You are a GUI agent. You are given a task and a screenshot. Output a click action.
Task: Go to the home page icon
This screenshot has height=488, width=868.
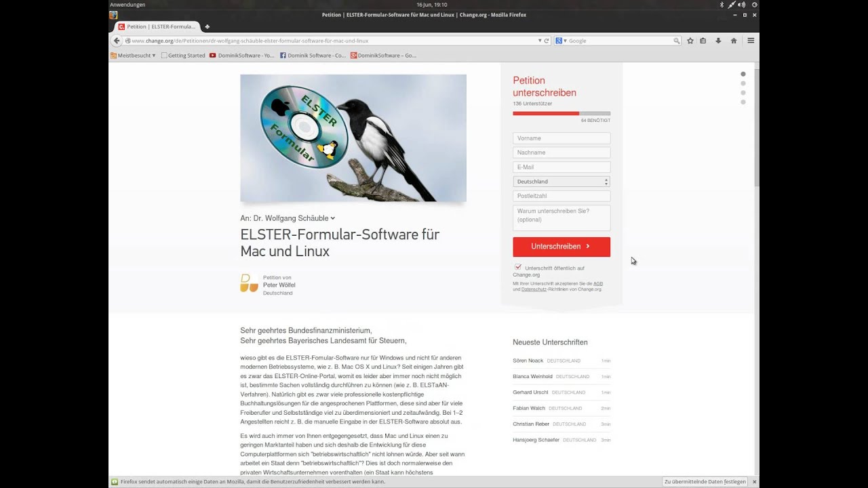[734, 41]
